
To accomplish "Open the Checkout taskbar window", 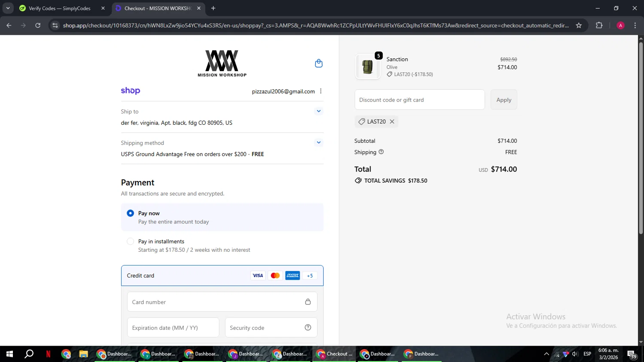I will 334,354.
